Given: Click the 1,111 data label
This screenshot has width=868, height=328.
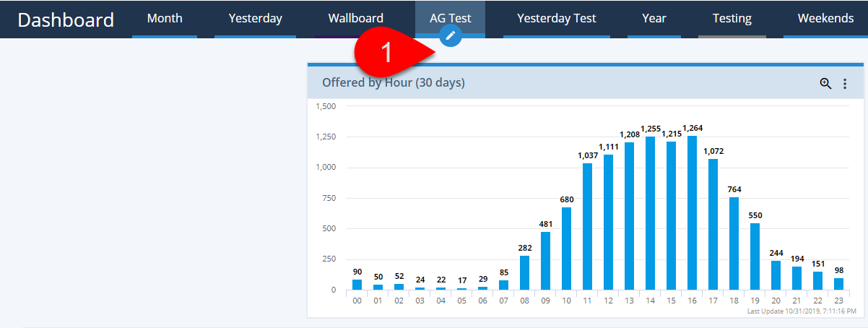Looking at the screenshot, I should (609, 147).
